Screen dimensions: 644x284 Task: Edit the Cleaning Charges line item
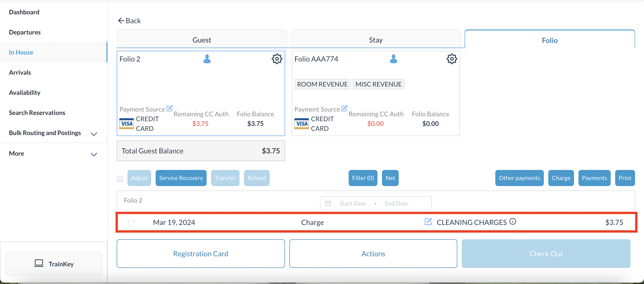point(428,222)
